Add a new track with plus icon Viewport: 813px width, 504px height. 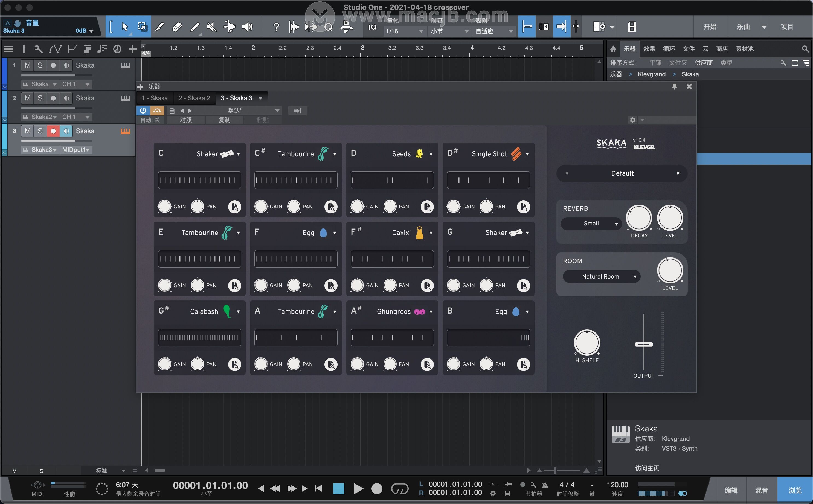(x=133, y=49)
